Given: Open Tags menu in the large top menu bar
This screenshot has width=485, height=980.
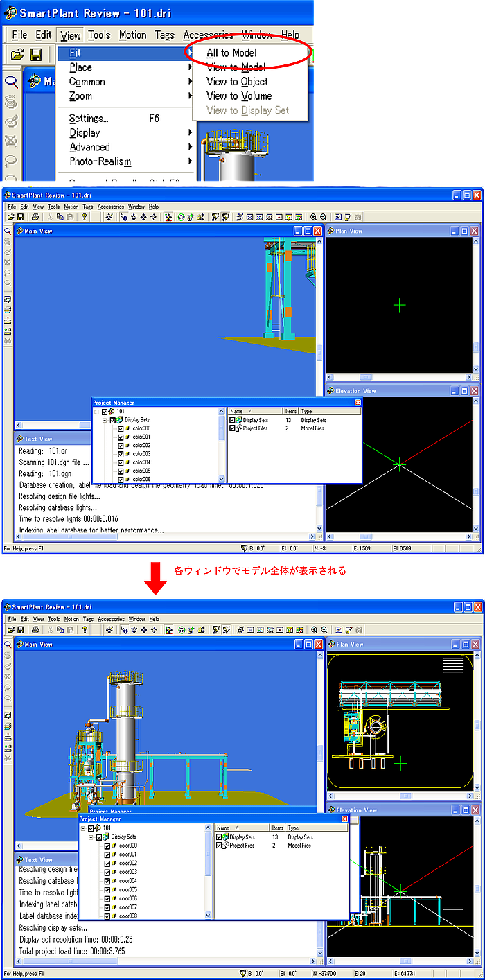Looking at the screenshot, I should pyautogui.click(x=165, y=35).
